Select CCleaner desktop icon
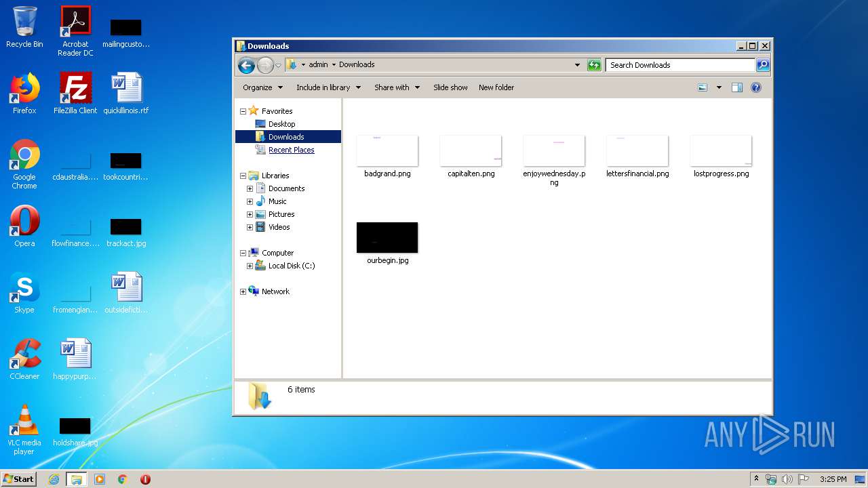Image resolution: width=868 pixels, height=488 pixels. point(24,359)
